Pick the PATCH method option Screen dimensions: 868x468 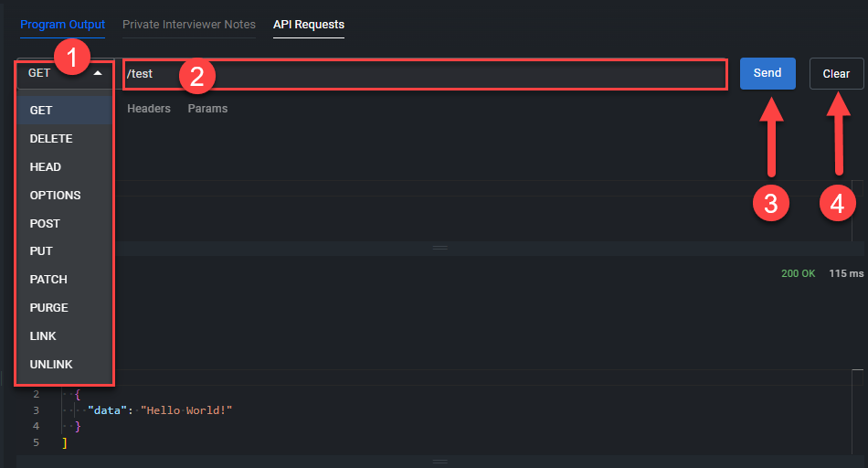[x=48, y=280]
